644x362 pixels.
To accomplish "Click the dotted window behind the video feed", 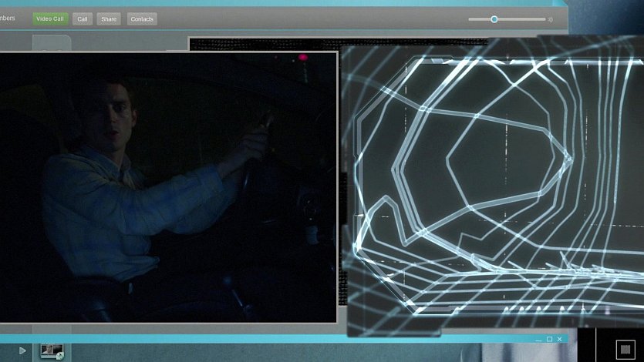I will click(x=262, y=44).
